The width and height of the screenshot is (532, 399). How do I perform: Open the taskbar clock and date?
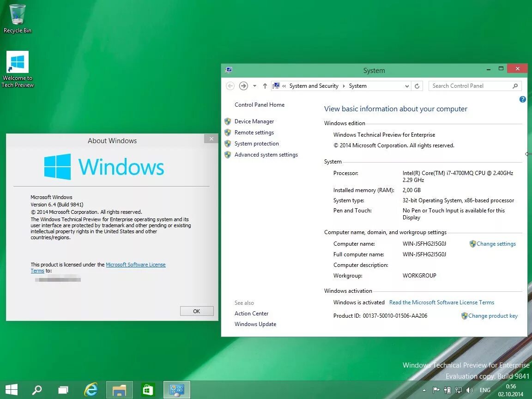(x=511, y=390)
